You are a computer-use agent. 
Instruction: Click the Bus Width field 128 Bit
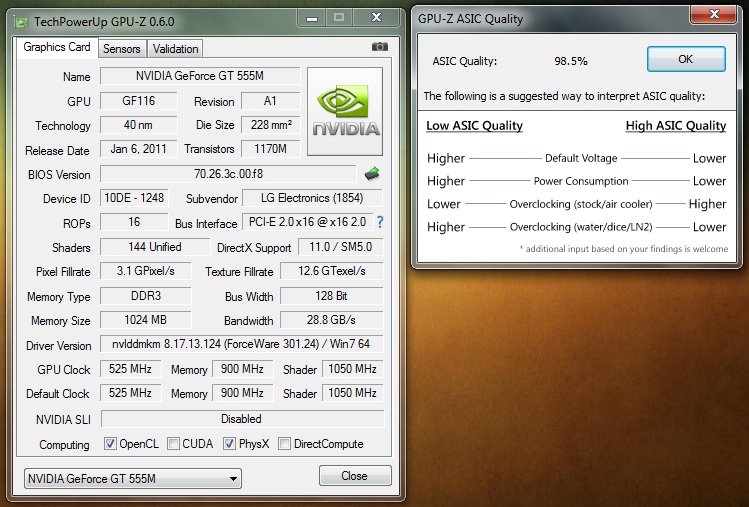332,296
